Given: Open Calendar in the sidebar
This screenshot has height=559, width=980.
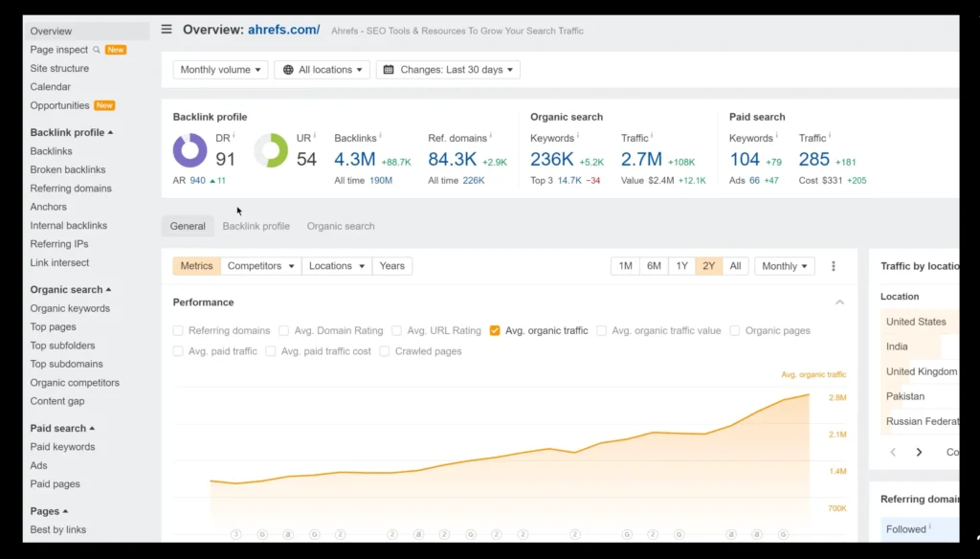Looking at the screenshot, I should [x=50, y=87].
